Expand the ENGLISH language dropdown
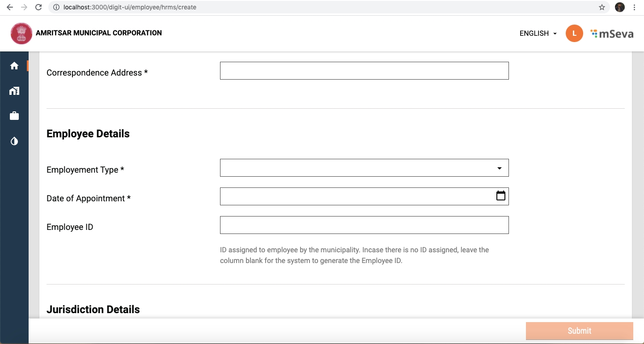 538,34
